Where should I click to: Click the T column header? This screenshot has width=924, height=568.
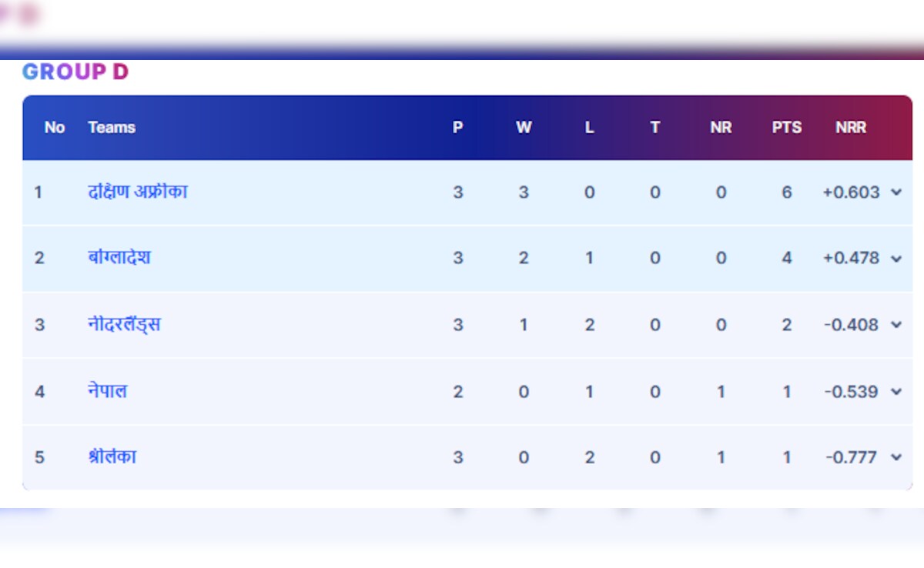point(654,128)
